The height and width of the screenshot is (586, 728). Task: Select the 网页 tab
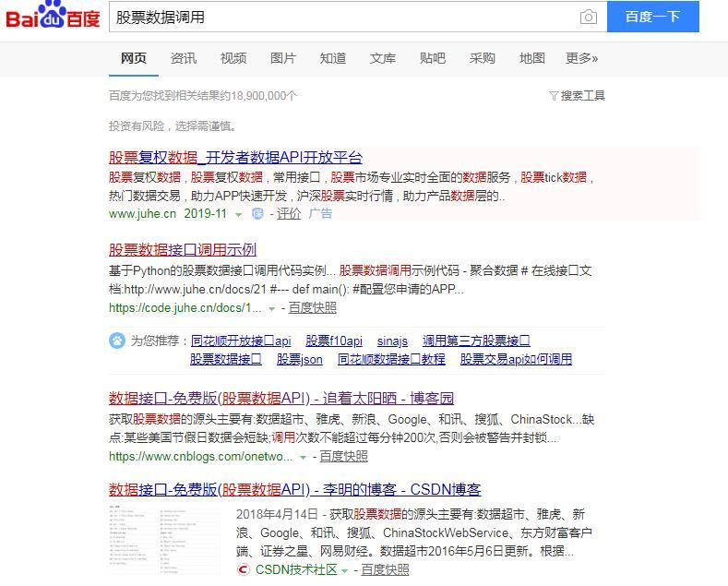point(134,58)
